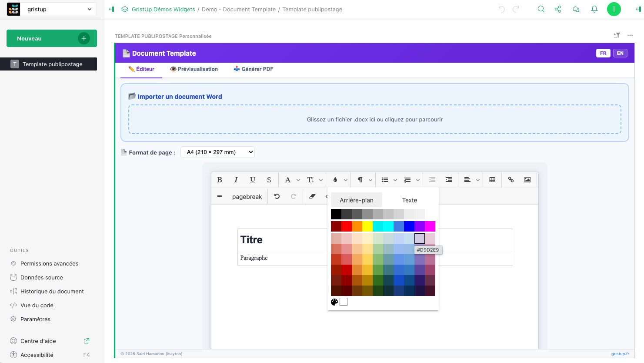
Task: Insert a table using the table icon
Action: coord(492,180)
